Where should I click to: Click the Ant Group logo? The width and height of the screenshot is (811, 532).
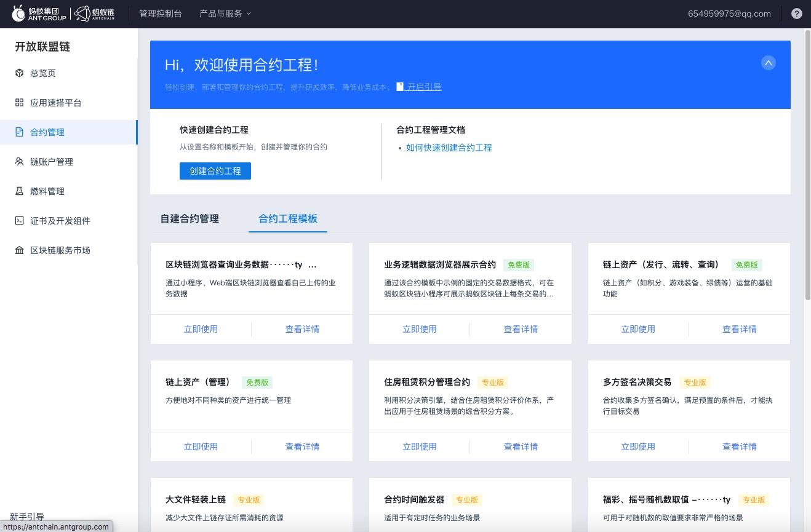pos(39,14)
